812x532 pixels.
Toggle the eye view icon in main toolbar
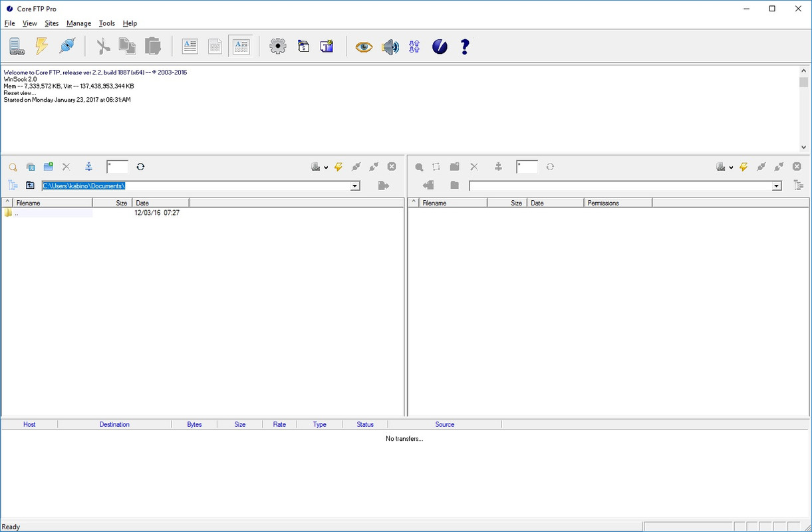(x=364, y=47)
